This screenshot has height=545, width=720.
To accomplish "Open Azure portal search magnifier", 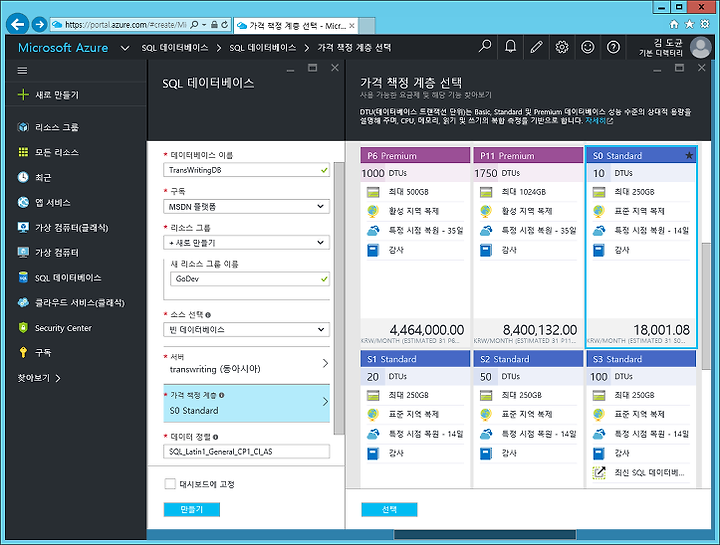I will tap(484, 47).
